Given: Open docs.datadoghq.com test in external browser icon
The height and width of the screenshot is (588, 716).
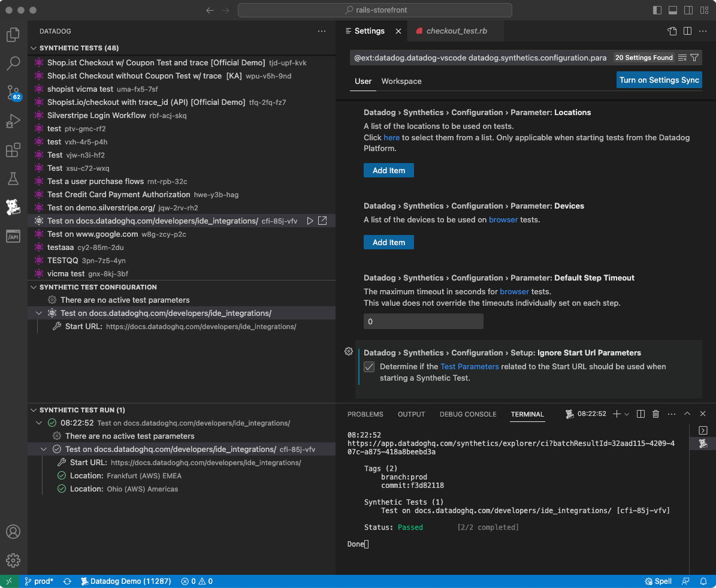Looking at the screenshot, I should (322, 221).
